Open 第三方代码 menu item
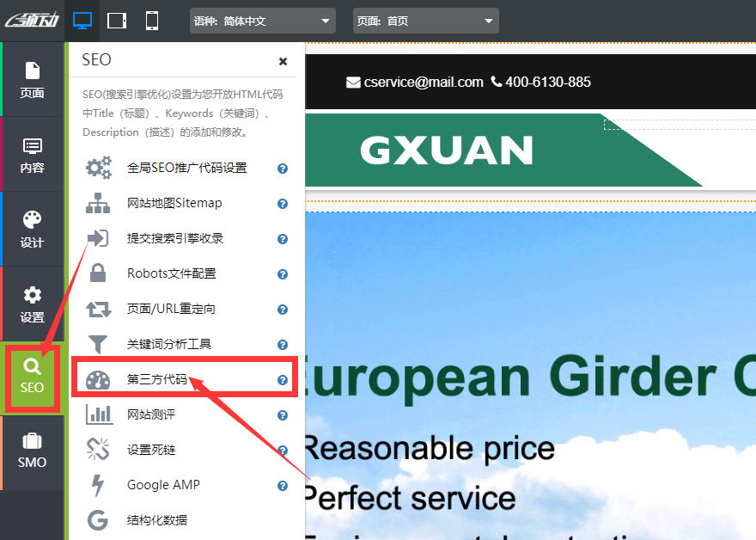Viewport: 756px width, 540px height. tap(156, 379)
